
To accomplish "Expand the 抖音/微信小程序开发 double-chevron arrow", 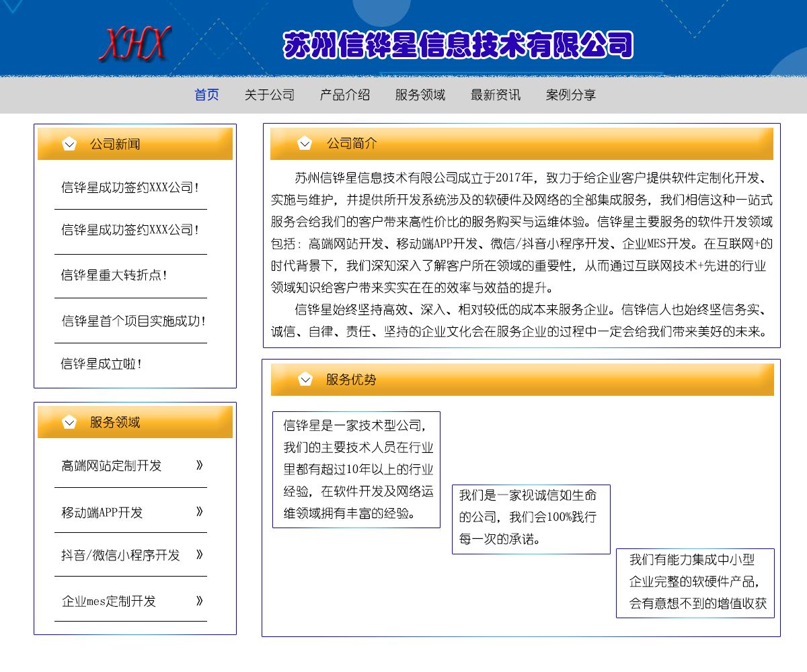I will tap(199, 554).
